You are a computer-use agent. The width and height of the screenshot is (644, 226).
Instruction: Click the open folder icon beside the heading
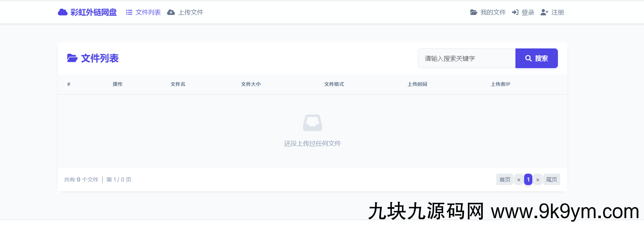coord(72,58)
